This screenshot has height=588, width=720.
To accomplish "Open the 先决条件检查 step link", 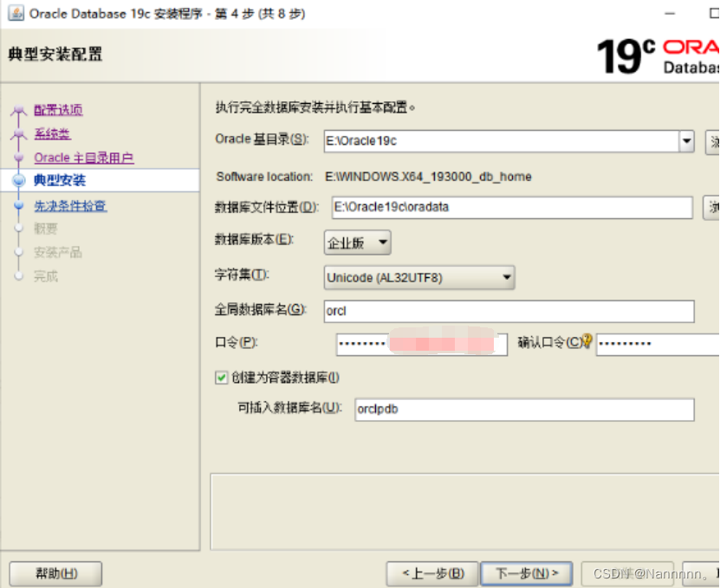I will (x=70, y=205).
